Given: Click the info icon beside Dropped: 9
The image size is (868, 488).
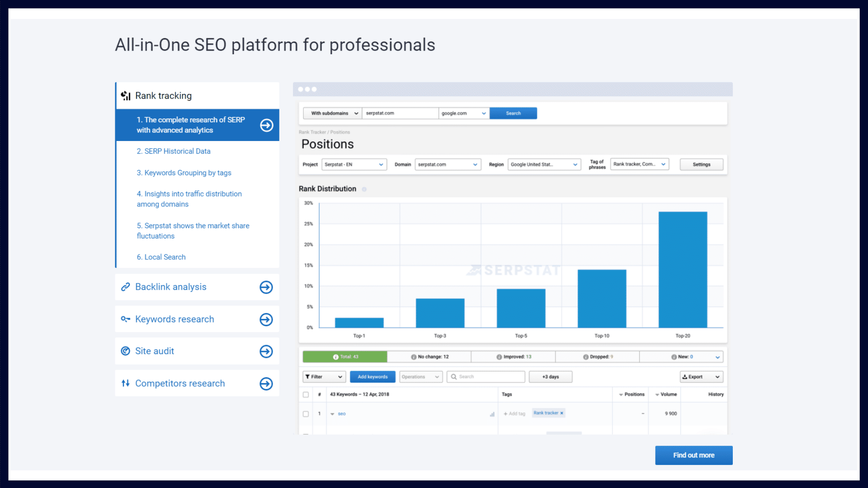Looking at the screenshot, I should tap(586, 357).
